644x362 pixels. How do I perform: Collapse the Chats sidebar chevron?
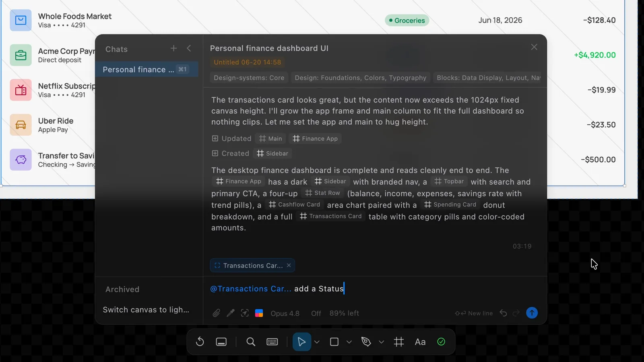(189, 48)
